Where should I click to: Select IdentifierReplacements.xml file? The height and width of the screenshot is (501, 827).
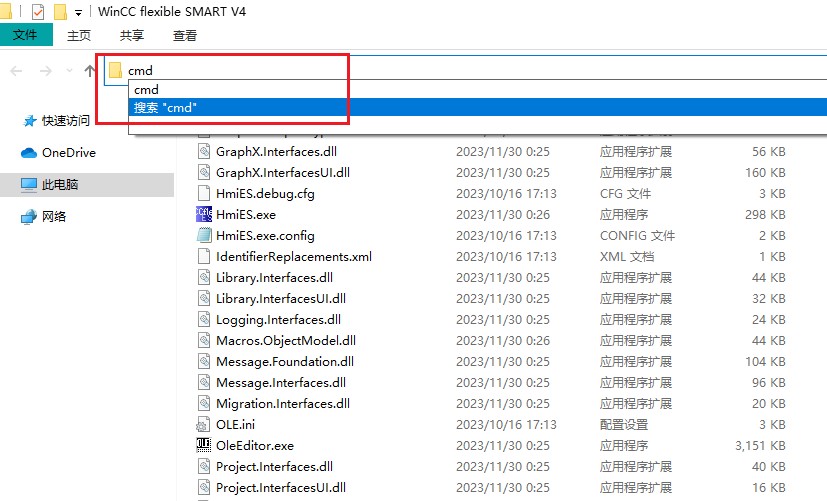[x=294, y=257]
